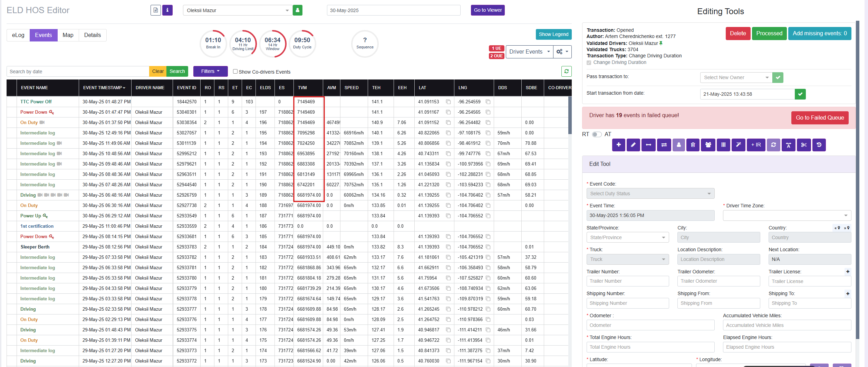Click the green driver profile icon button
The image size is (868, 367).
click(x=298, y=10)
